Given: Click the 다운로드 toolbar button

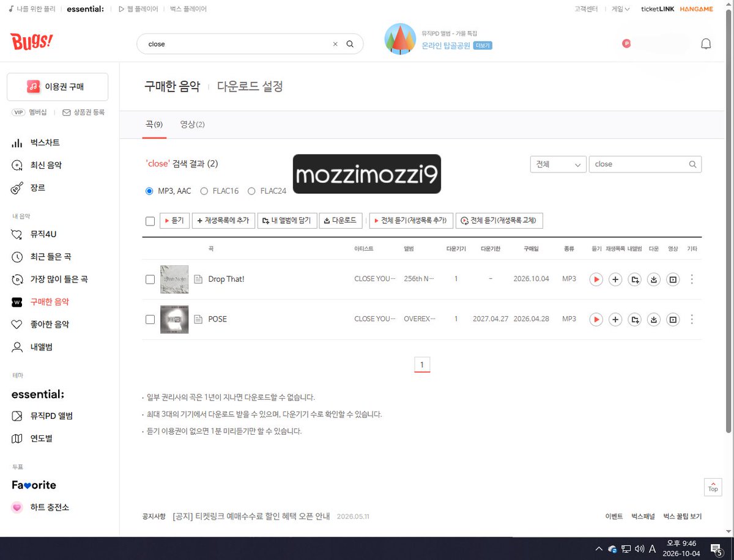Looking at the screenshot, I should (x=340, y=221).
